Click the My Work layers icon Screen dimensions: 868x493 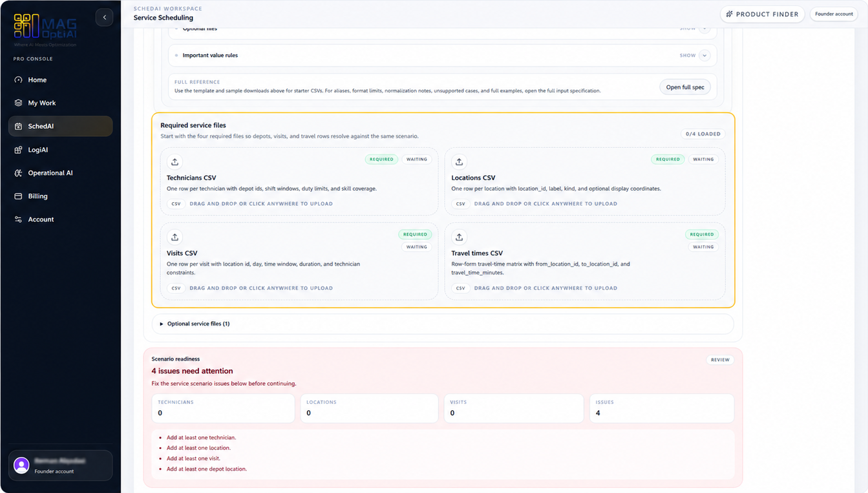click(18, 103)
